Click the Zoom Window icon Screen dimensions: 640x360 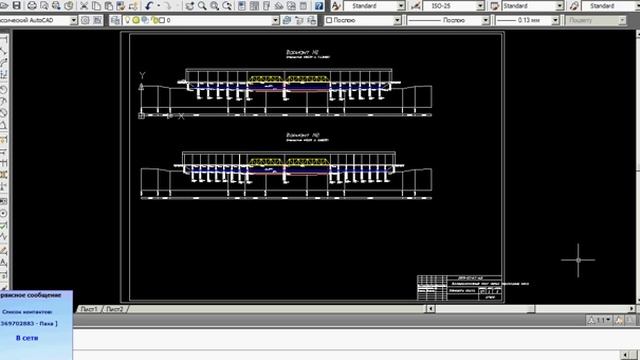[214, 6]
